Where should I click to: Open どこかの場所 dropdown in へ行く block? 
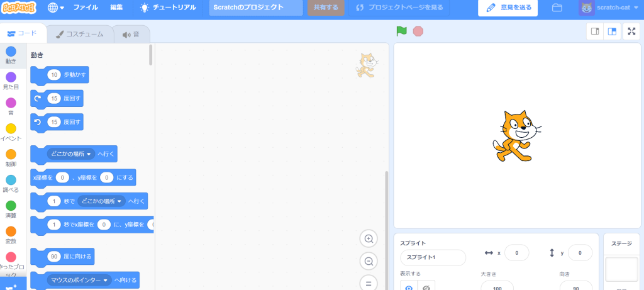click(x=71, y=154)
